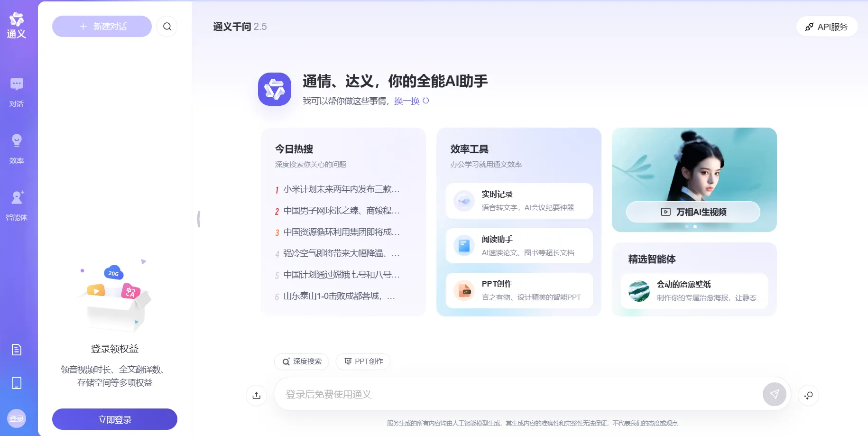This screenshot has width=868, height=436.
Task: Open the 实时记录 efficiency tool card
Action: pyautogui.click(x=519, y=201)
